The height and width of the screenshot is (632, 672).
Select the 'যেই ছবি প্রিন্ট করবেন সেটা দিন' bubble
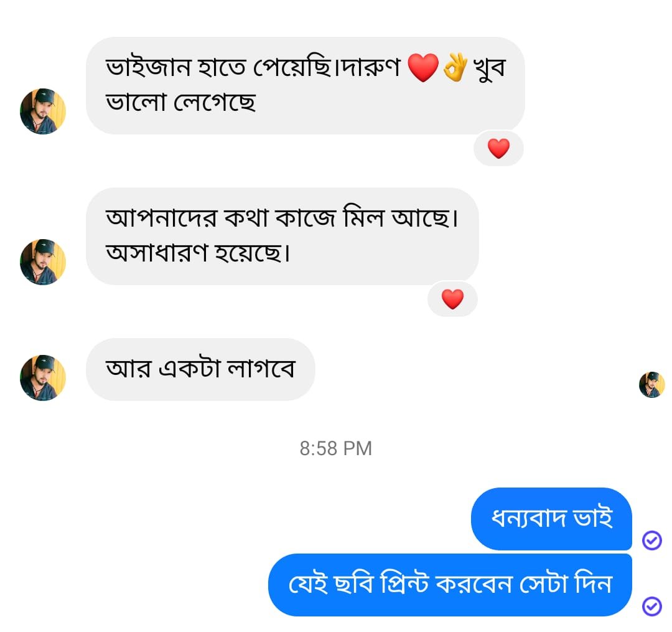click(x=450, y=585)
